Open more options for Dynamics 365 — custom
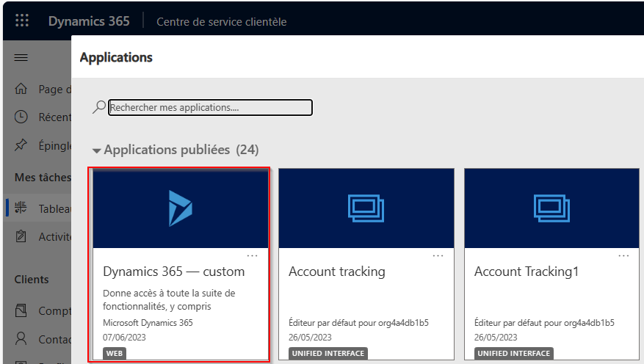Viewport: 644px width, 364px height. coord(252,255)
